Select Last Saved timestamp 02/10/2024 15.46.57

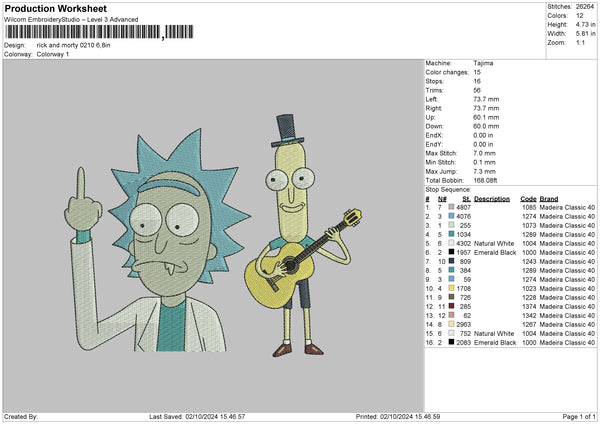tap(215, 417)
